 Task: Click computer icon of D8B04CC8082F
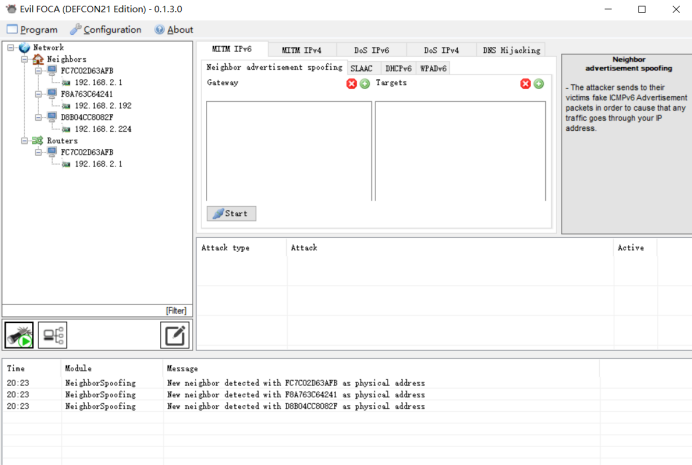[52, 117]
